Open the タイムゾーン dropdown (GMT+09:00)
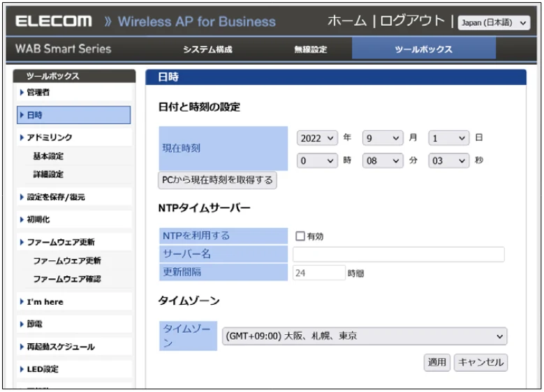 (365, 336)
